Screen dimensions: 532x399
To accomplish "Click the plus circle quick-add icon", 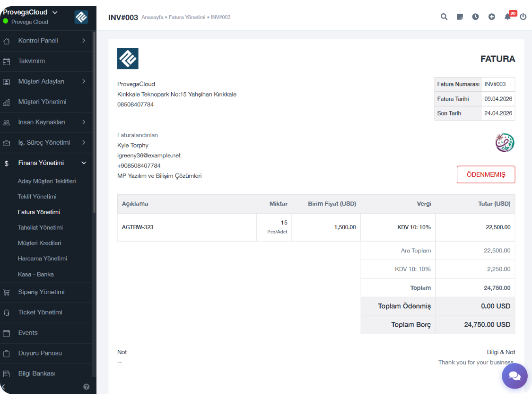I will [x=492, y=17].
